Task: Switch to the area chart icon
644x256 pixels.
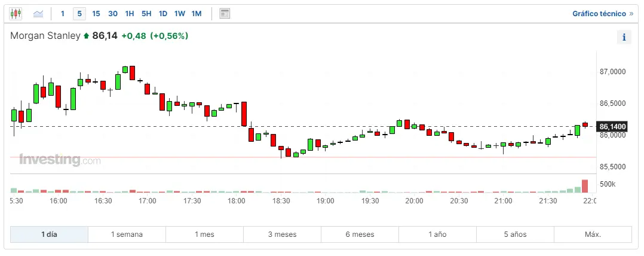Action: (x=38, y=14)
